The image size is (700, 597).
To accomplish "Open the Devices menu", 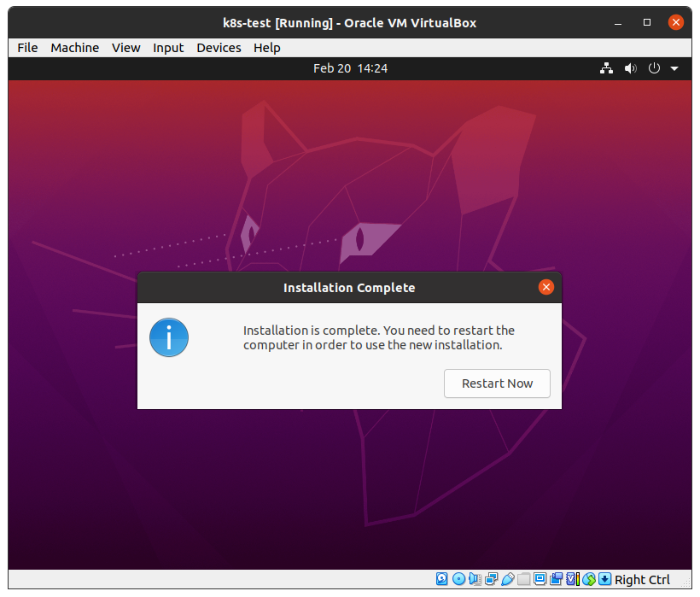I will coord(219,48).
